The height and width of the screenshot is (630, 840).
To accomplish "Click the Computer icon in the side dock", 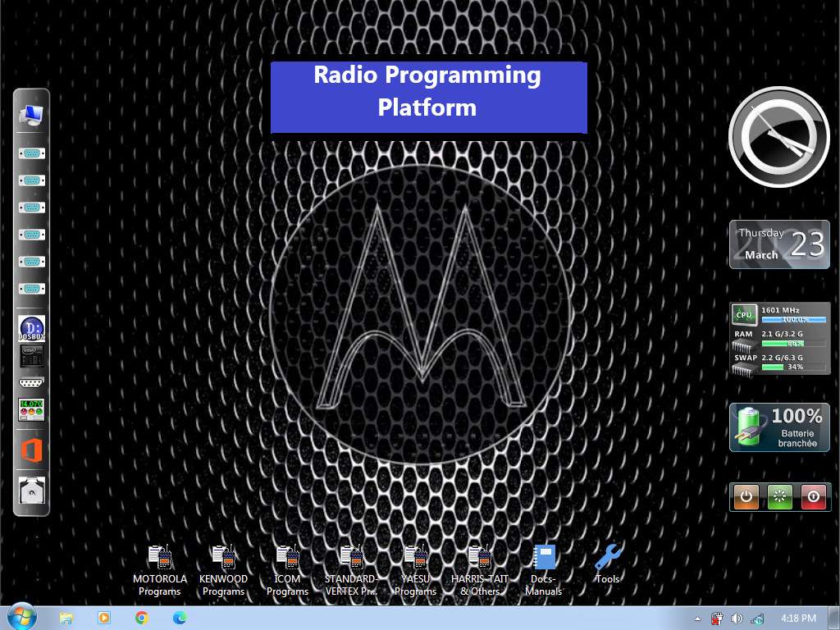I will coord(31,116).
